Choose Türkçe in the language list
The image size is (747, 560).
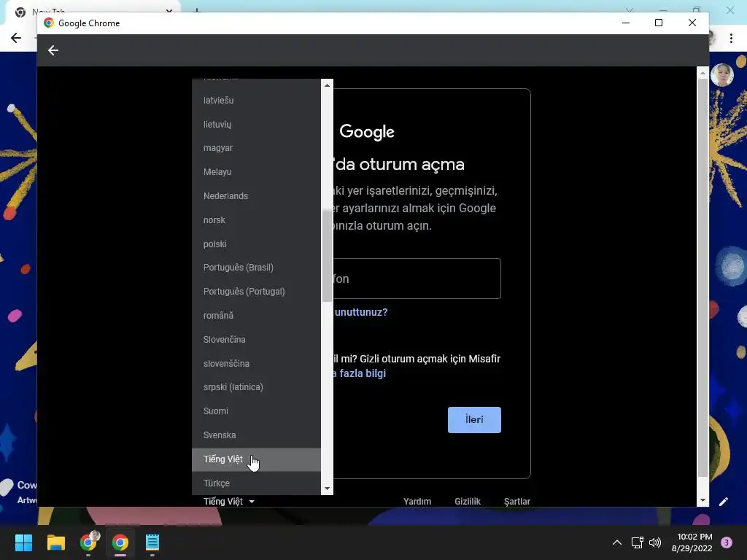pyautogui.click(x=256, y=483)
